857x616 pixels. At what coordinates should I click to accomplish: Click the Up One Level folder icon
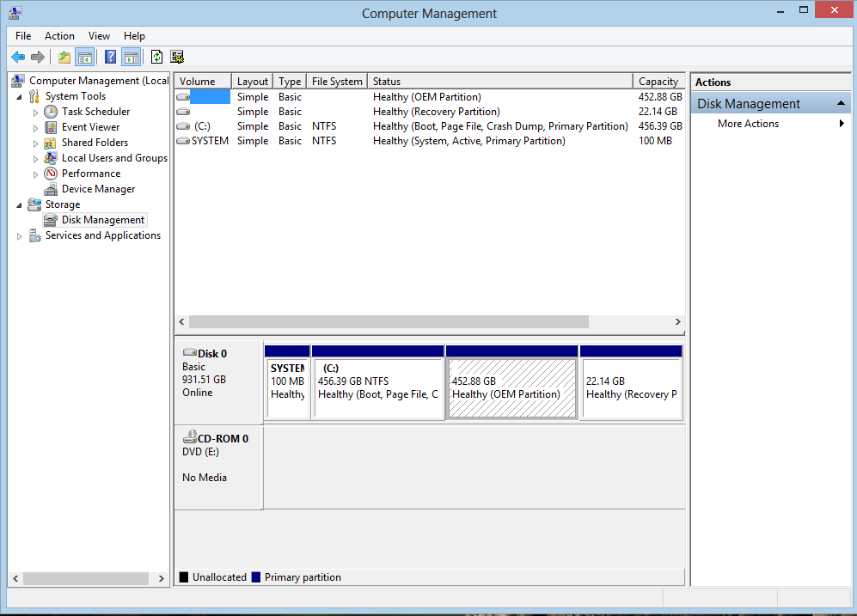[x=64, y=58]
